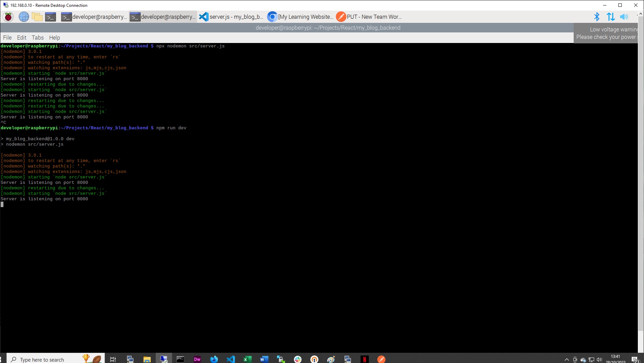This screenshot has height=363, width=644.
Task: Launch a new terminal from Pi panel
Action: click(51, 17)
